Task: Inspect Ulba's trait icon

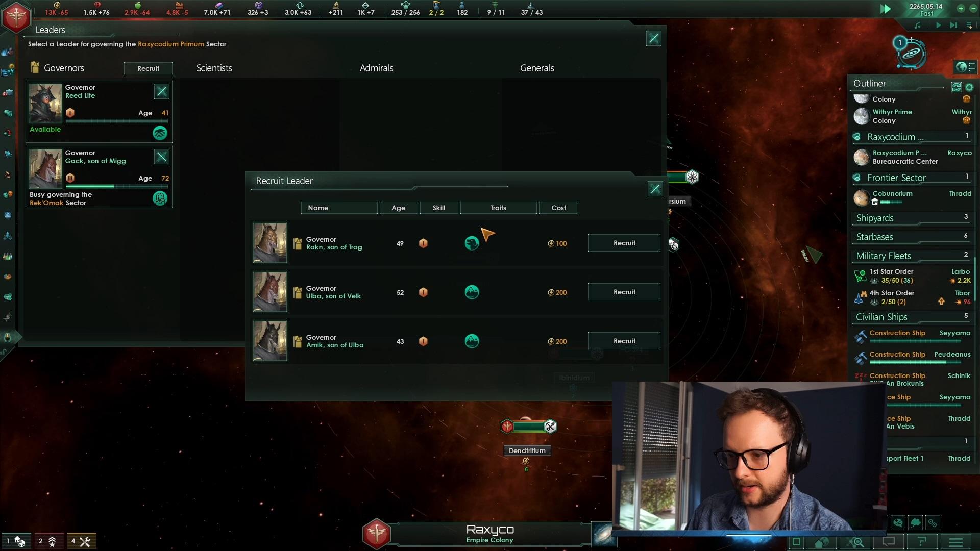Action: point(472,292)
